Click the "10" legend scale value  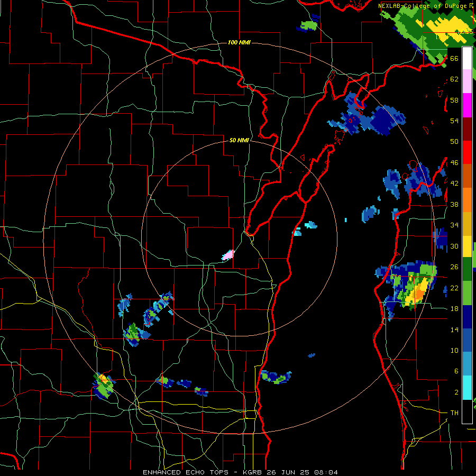tap(454, 350)
